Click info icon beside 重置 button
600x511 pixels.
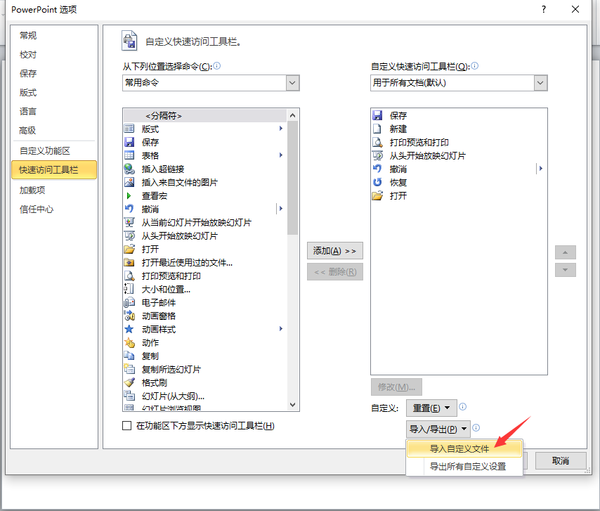pyautogui.click(x=463, y=407)
